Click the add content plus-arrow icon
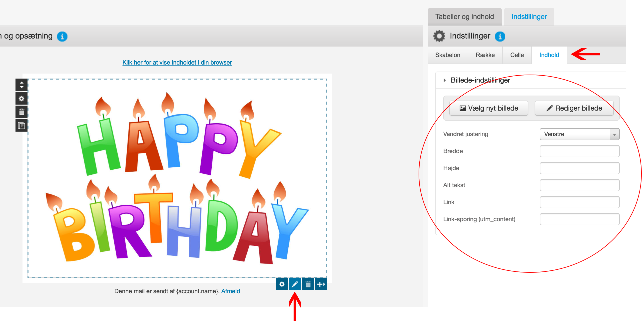This screenshot has height=324, width=644. tap(321, 284)
